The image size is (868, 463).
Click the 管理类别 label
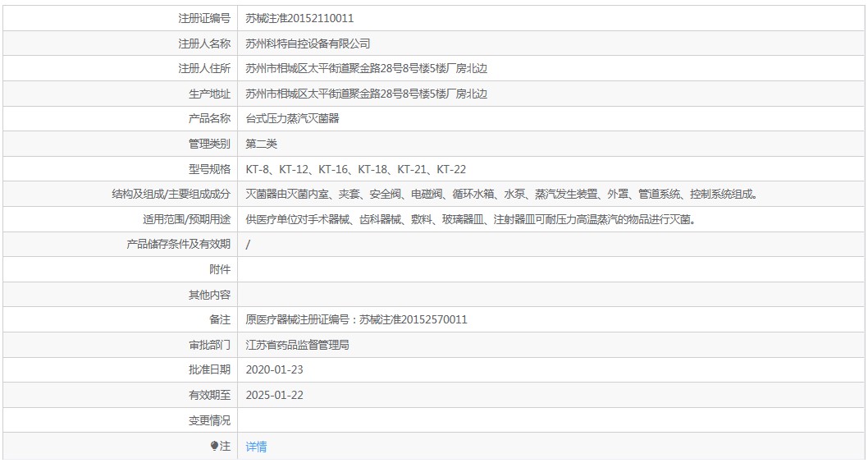(x=209, y=144)
